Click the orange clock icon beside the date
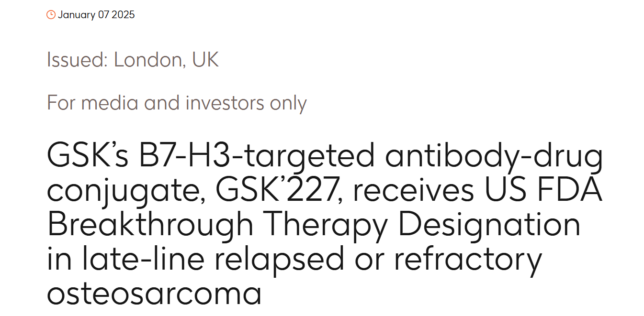644x316 pixels. coord(51,15)
